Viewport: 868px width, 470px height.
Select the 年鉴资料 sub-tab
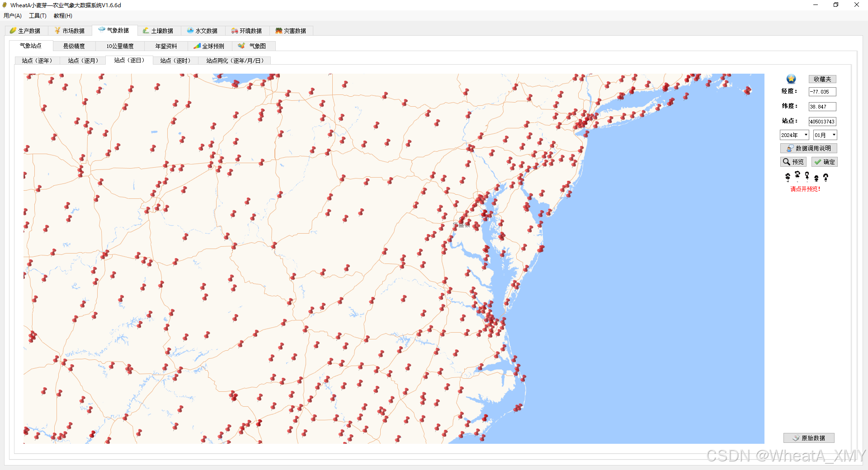pyautogui.click(x=166, y=46)
